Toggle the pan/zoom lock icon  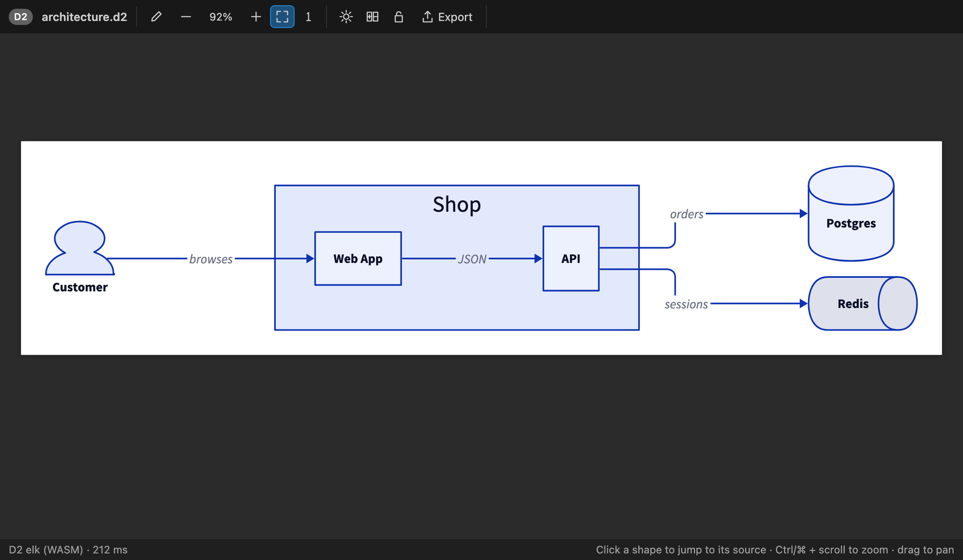pos(399,17)
